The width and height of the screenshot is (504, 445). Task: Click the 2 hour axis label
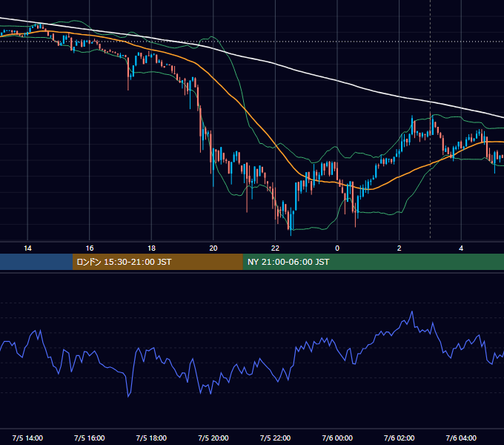(399, 248)
